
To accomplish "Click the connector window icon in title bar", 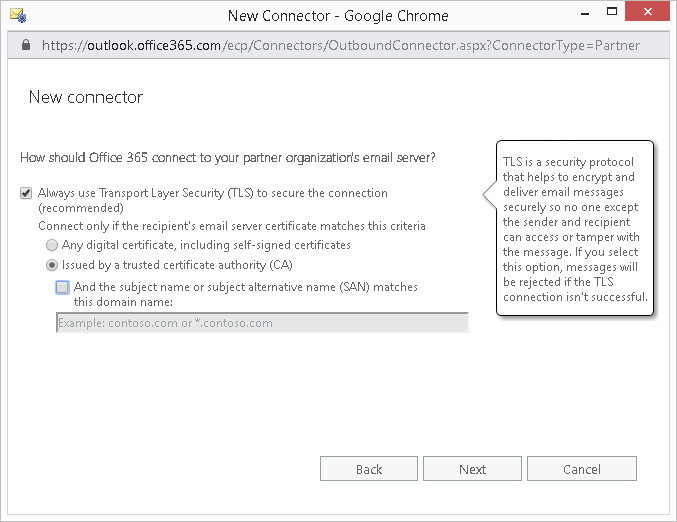I will click(x=17, y=15).
